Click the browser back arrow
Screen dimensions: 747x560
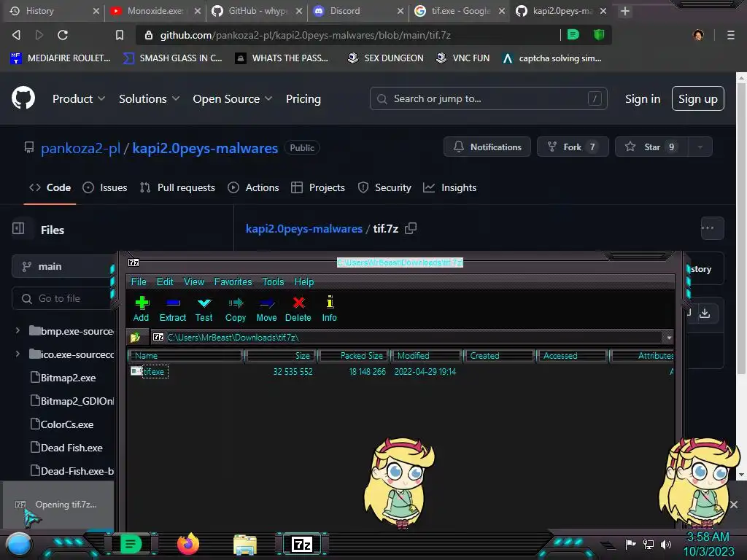[x=16, y=35]
